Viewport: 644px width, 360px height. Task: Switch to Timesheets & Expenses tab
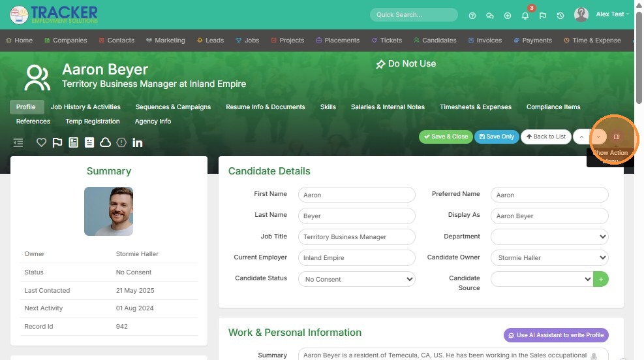pyautogui.click(x=476, y=107)
